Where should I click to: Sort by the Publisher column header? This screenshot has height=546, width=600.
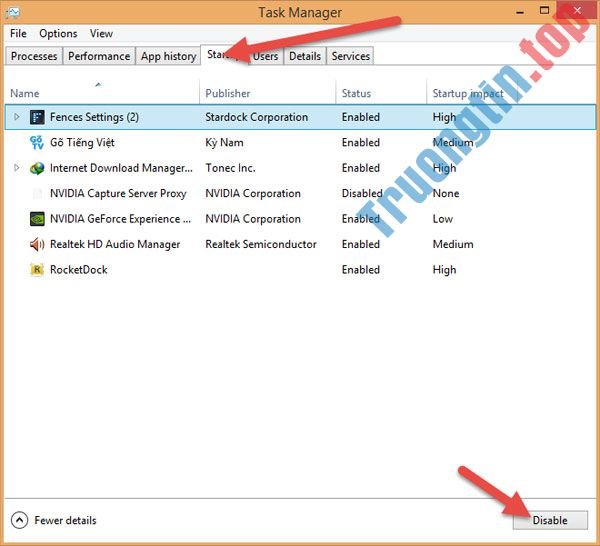tap(228, 93)
